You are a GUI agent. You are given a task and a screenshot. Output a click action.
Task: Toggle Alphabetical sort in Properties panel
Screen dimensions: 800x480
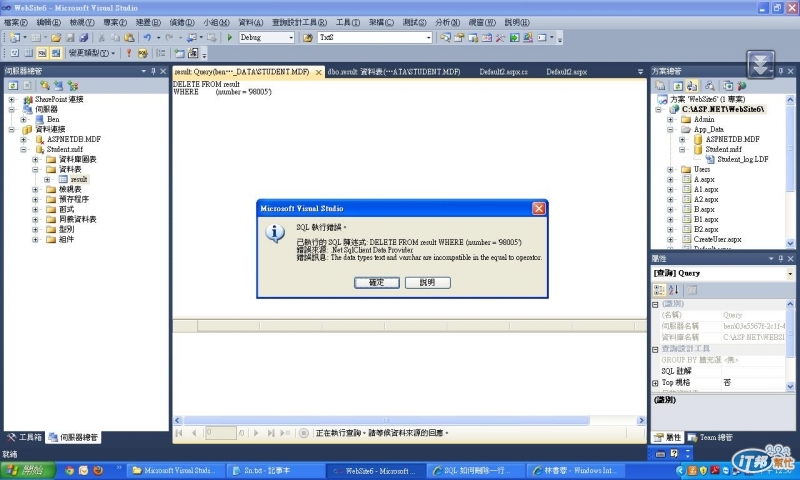(x=673, y=290)
